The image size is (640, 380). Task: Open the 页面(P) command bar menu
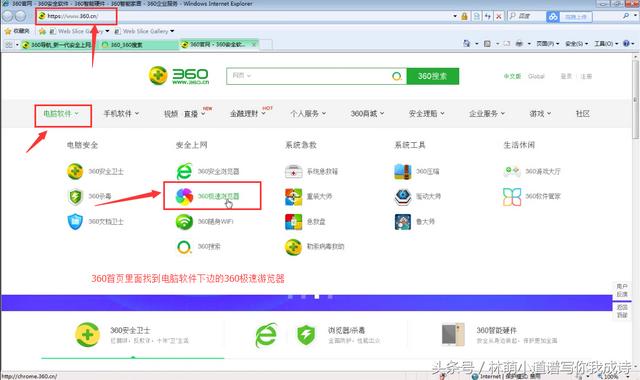[x=547, y=43]
